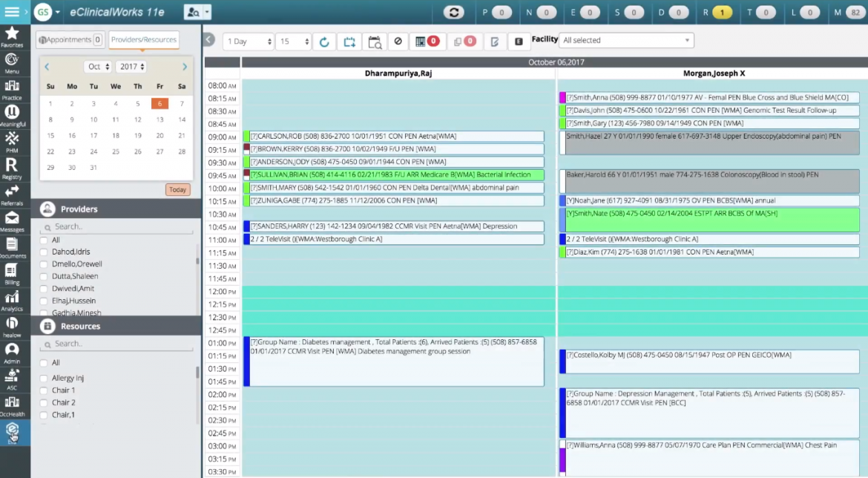This screenshot has height=478, width=868.
Task: Open the calendar search icon in the toolbar
Action: (375, 42)
